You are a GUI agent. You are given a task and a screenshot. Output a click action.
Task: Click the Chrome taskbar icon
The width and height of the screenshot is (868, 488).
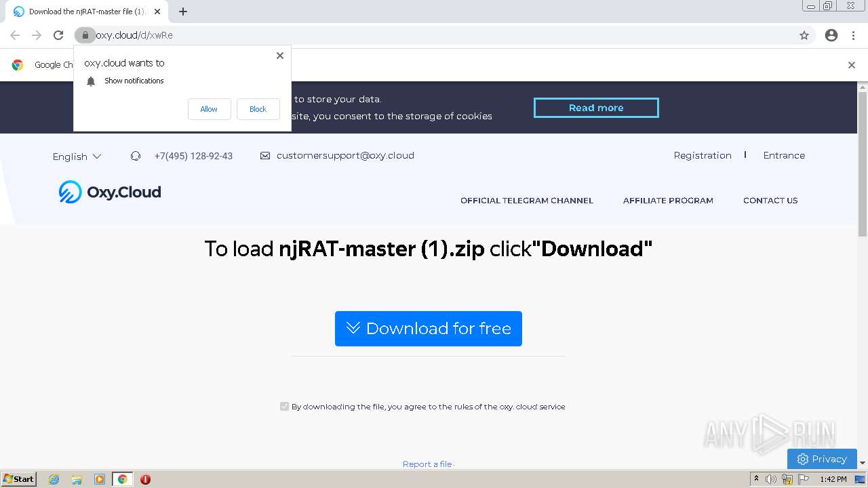tap(122, 479)
